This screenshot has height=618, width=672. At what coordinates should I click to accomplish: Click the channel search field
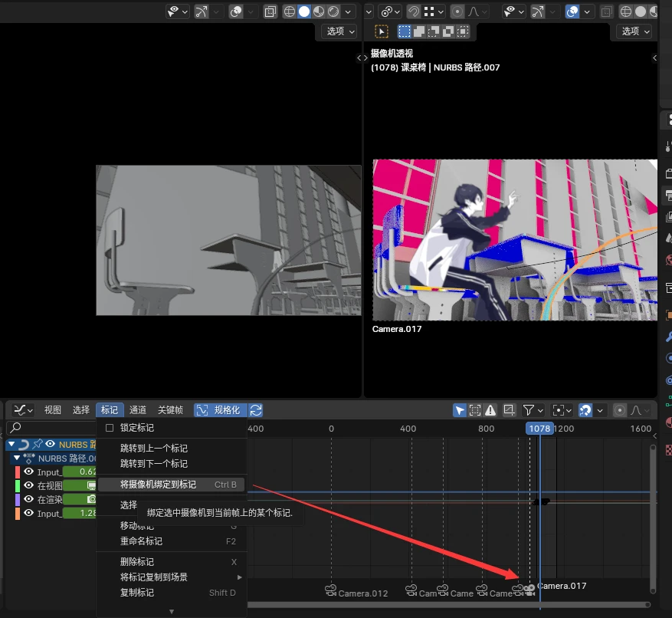click(51, 428)
